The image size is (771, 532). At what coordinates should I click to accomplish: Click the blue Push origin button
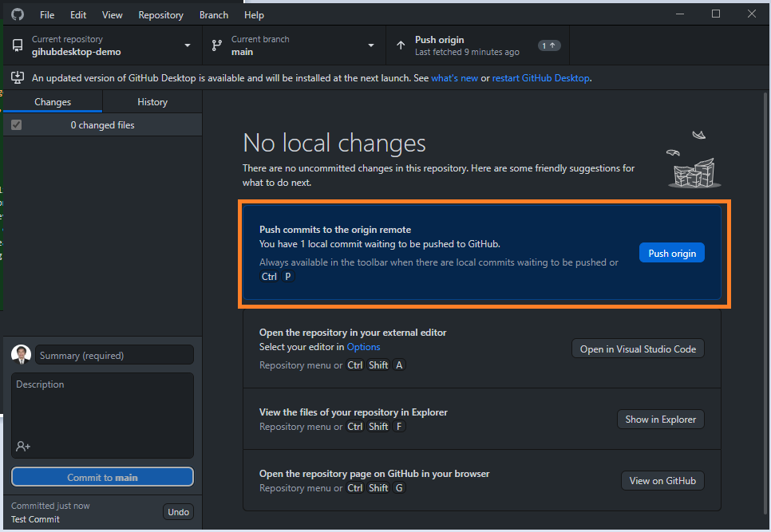coord(672,253)
